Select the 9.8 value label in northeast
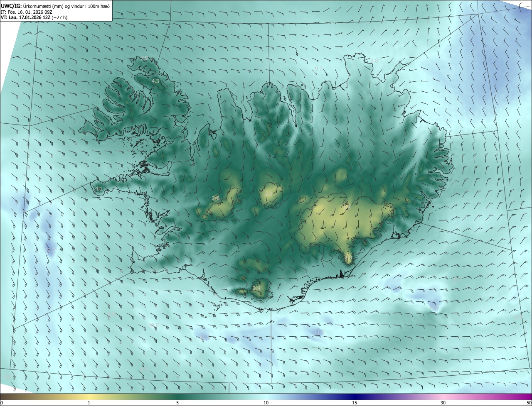The height and width of the screenshot is (406, 532). point(374,61)
